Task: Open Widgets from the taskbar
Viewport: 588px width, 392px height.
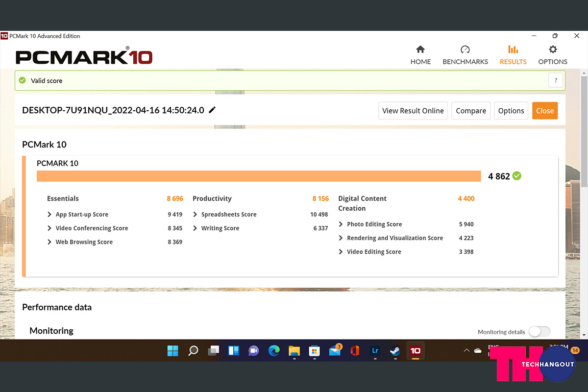Action: pos(233,351)
